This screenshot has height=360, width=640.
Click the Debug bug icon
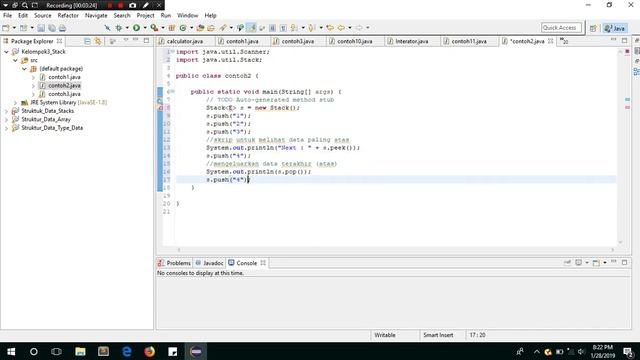click(119, 28)
